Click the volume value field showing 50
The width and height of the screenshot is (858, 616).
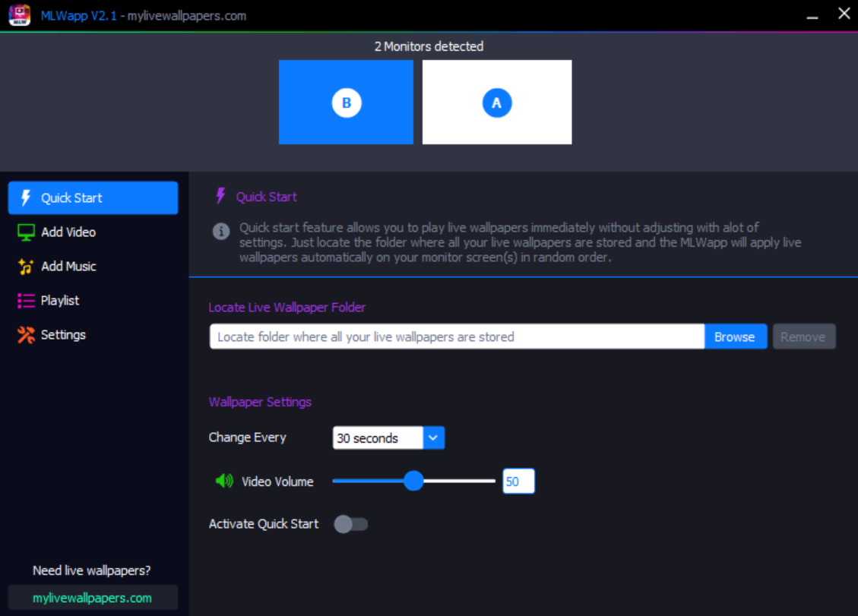click(518, 482)
